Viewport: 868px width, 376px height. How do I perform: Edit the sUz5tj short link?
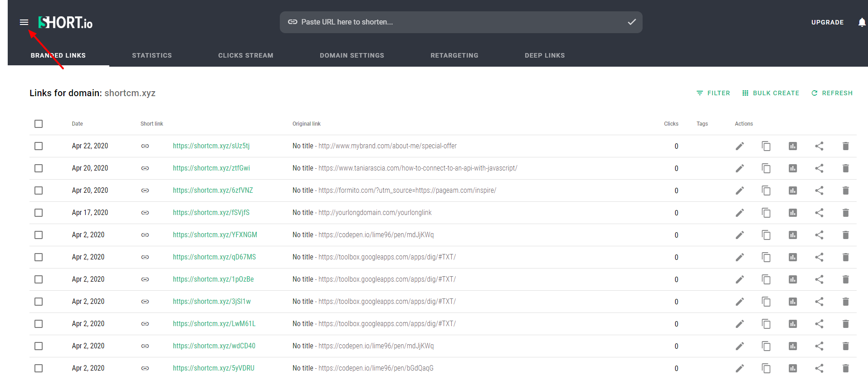[740, 146]
